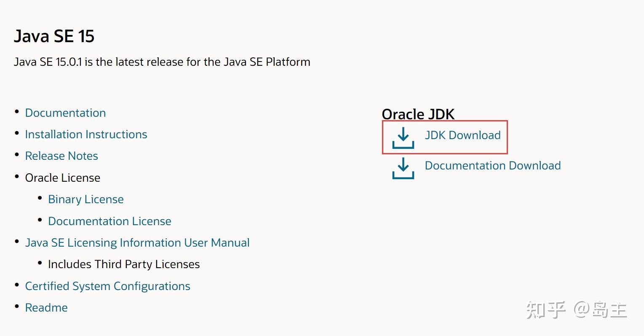Open Java SE Licensing Information User Manual
The width and height of the screenshot is (644, 336).
[137, 242]
